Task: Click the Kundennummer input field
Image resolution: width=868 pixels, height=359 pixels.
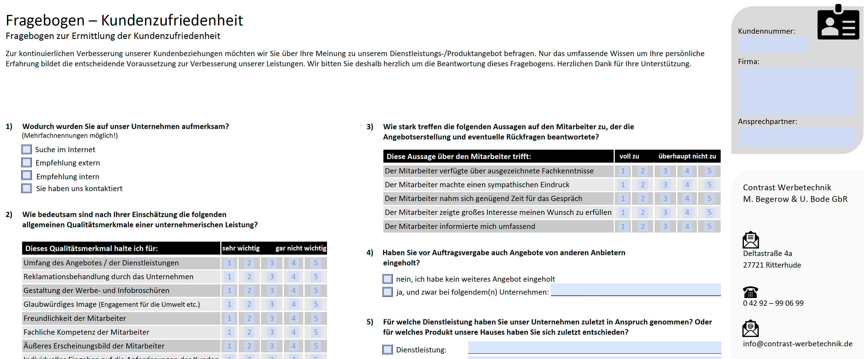Action: tap(773, 44)
